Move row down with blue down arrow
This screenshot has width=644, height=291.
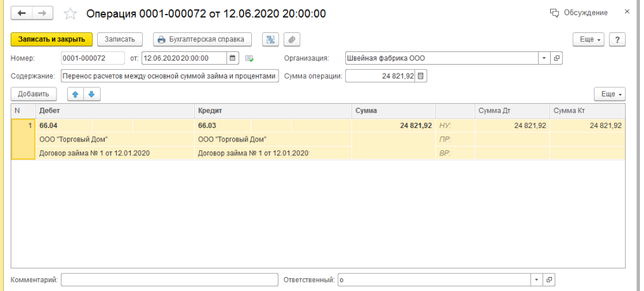point(91,94)
